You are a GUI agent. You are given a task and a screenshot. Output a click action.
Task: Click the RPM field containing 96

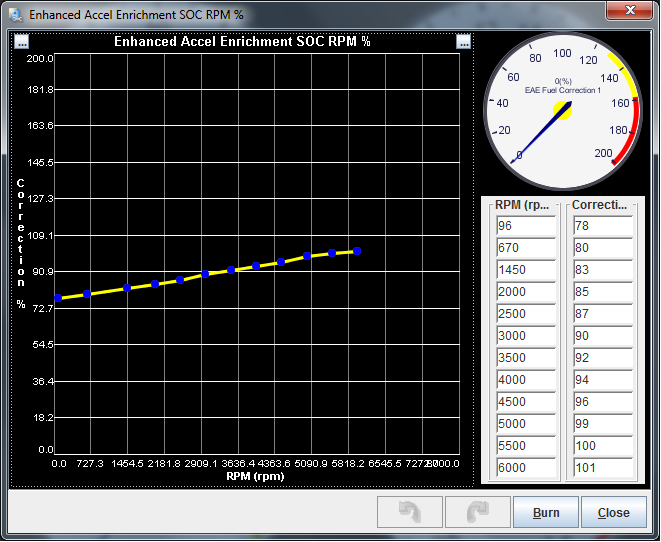(525, 226)
